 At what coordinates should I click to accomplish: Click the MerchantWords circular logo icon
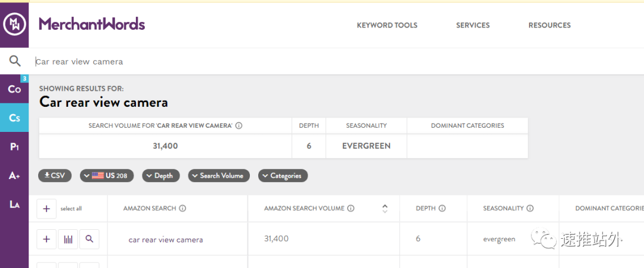14,24
